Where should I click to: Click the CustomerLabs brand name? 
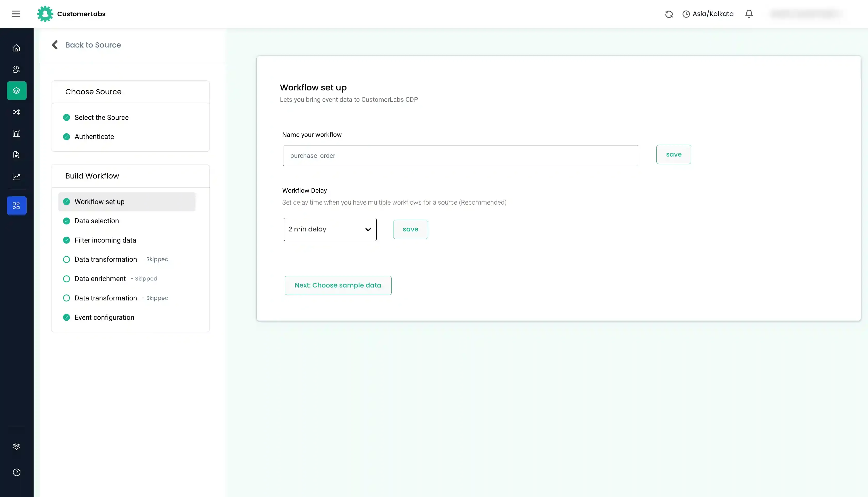[81, 14]
